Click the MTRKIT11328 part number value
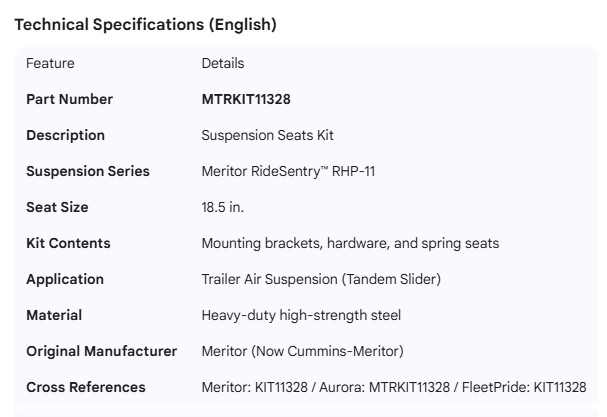607x417 pixels. 246,99
